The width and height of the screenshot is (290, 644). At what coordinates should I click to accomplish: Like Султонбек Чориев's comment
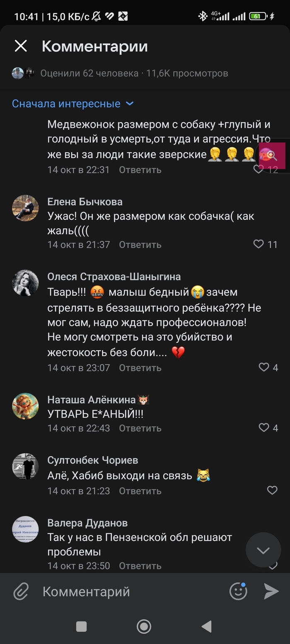(x=272, y=490)
